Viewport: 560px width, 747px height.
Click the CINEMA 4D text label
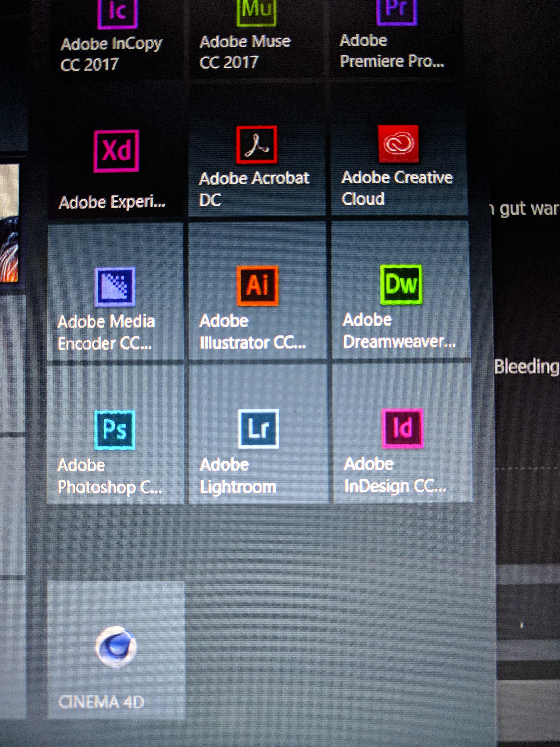coord(101,702)
